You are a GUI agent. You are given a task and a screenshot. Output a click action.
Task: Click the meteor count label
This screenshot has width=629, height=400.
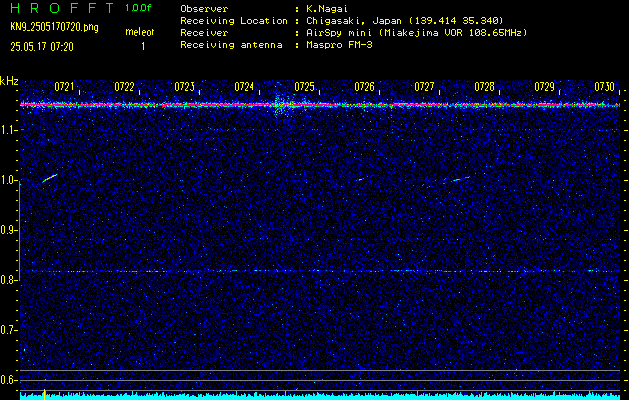[140, 32]
